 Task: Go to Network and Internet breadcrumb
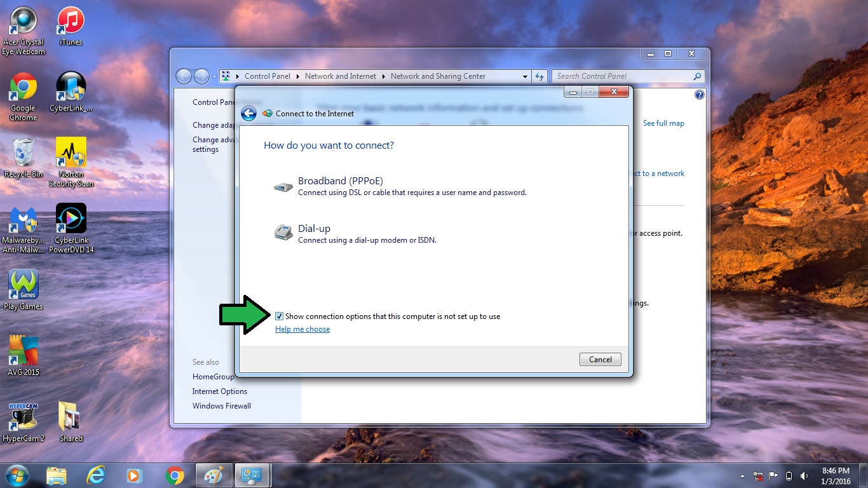pos(341,76)
